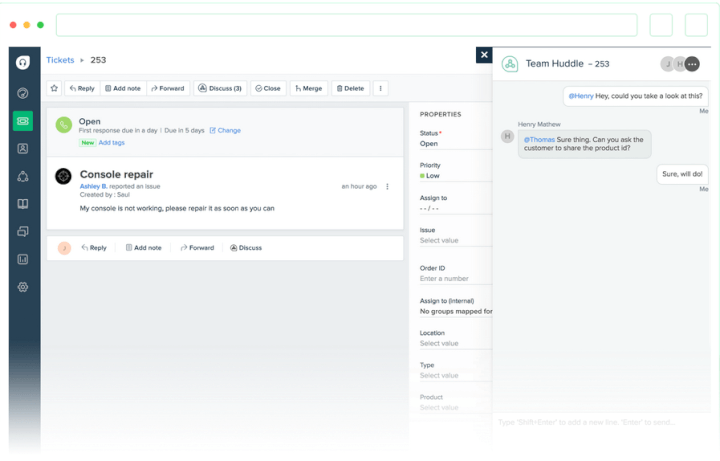Viewport: 720px width, 461px height.
Task: Star this ticket with the star icon
Action: click(x=54, y=88)
